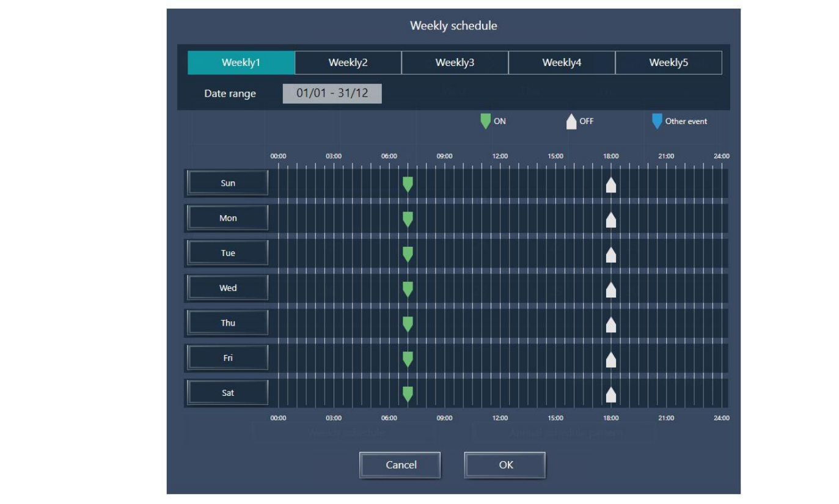Click the green ON legend icon
839x504 pixels.
click(x=486, y=121)
